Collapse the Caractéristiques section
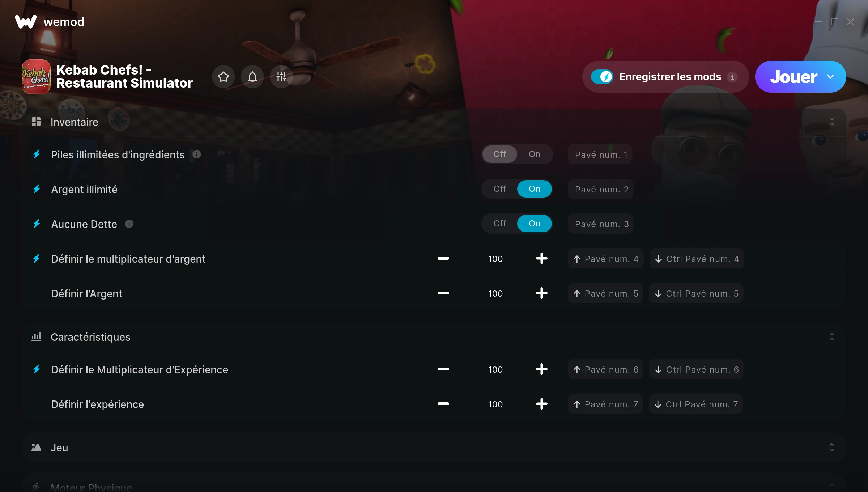 [x=831, y=337]
